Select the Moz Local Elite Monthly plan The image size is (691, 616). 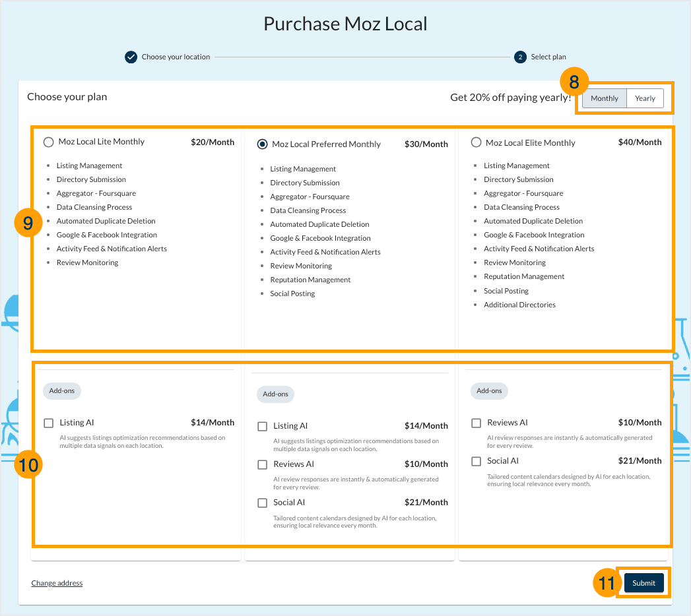(476, 142)
